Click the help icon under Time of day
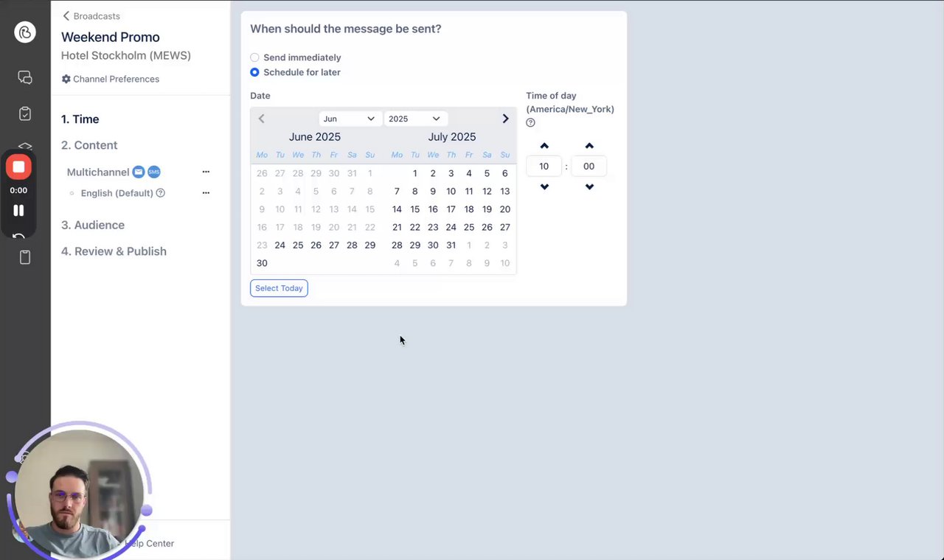 530,123
